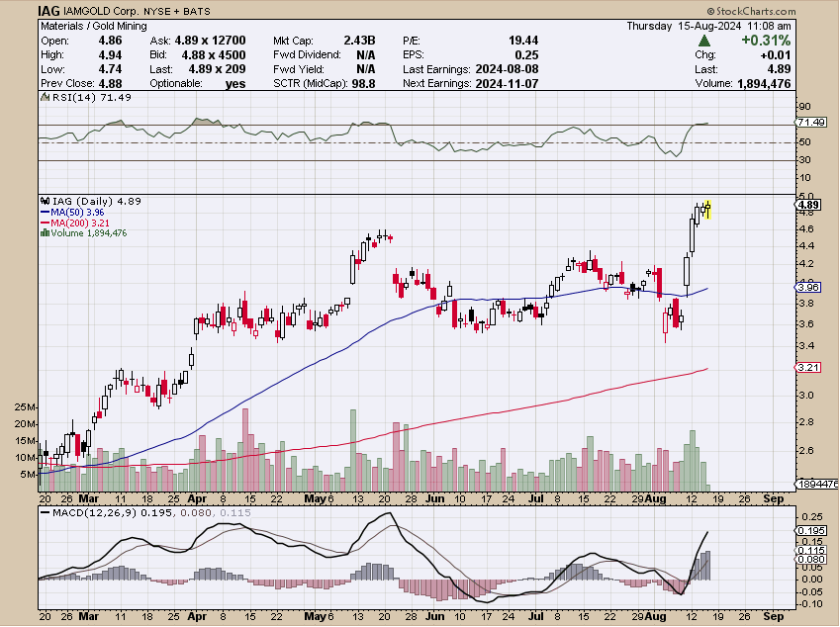
Task: Click the red MA(200) legend line marker
Action: click(45, 223)
